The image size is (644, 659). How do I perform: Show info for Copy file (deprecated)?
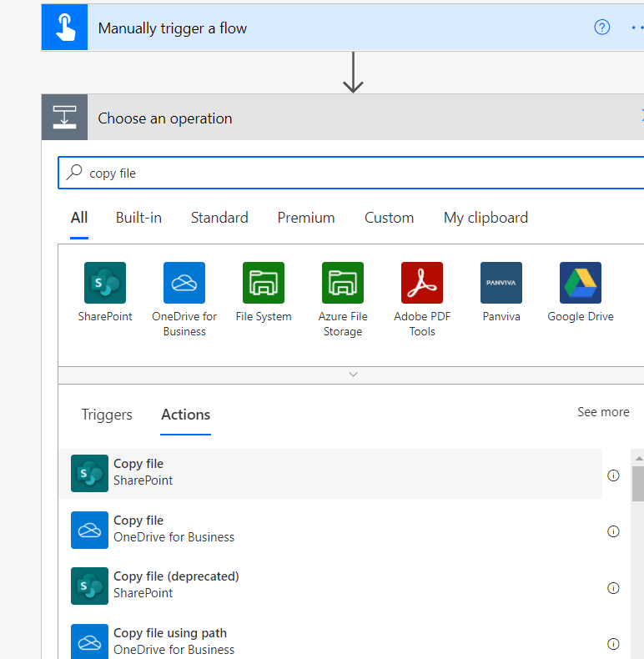click(613, 587)
